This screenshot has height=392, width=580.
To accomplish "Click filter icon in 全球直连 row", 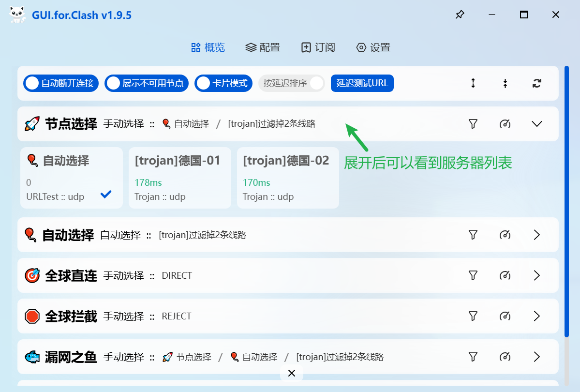I will pyautogui.click(x=473, y=275).
